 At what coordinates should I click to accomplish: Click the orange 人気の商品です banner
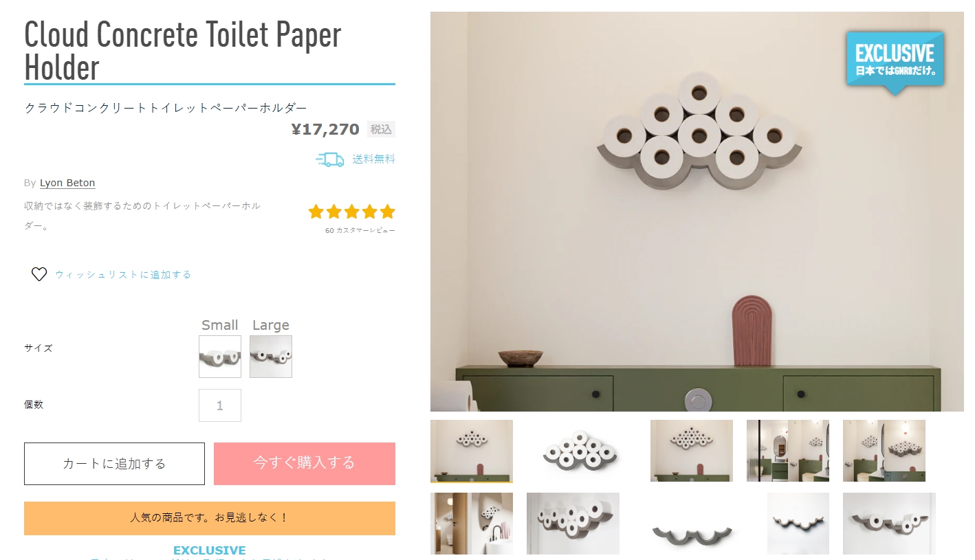210,518
